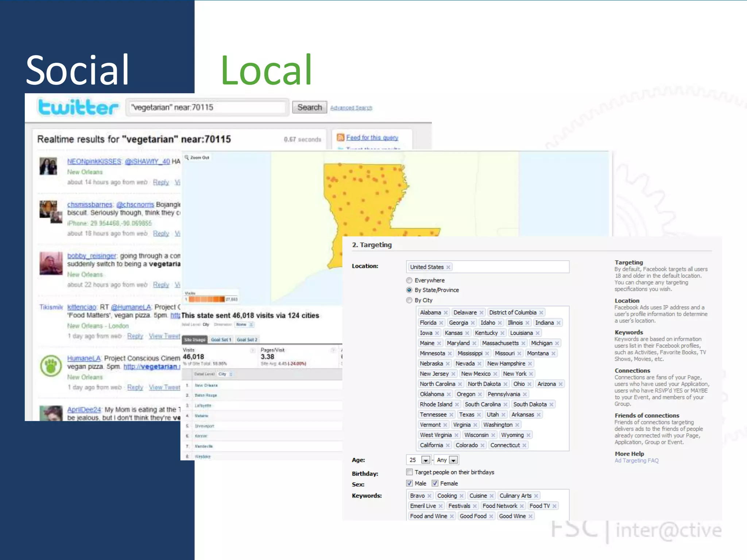The width and height of the screenshot is (747, 560).
Task: Click the Zoom Out magnifier icon
Action: point(187,157)
